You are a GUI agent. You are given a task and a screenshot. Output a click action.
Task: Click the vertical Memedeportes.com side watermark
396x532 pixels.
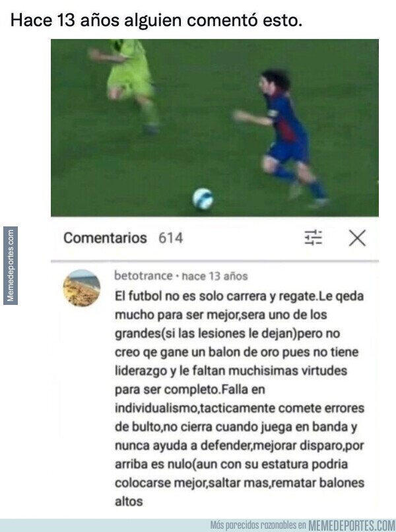(x=11, y=265)
